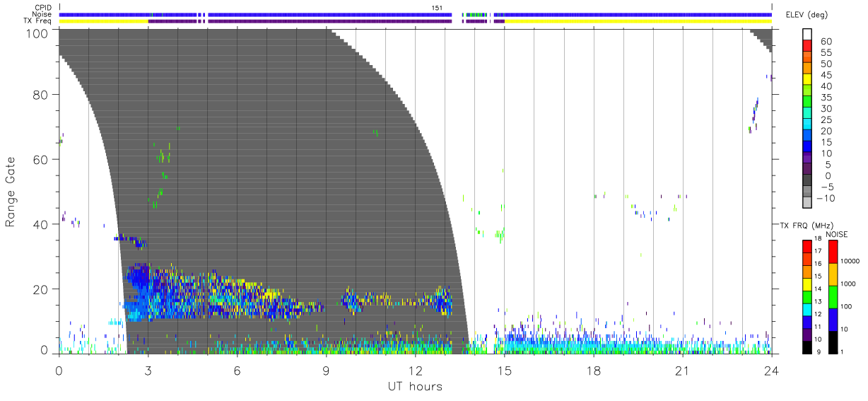Pick the white top segment of the ELEV colorbar

click(807, 35)
